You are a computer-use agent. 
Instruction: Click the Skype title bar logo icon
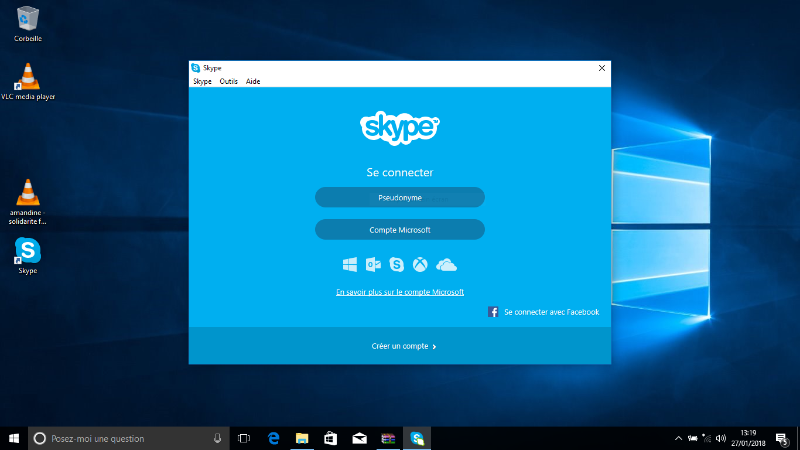tap(195, 68)
